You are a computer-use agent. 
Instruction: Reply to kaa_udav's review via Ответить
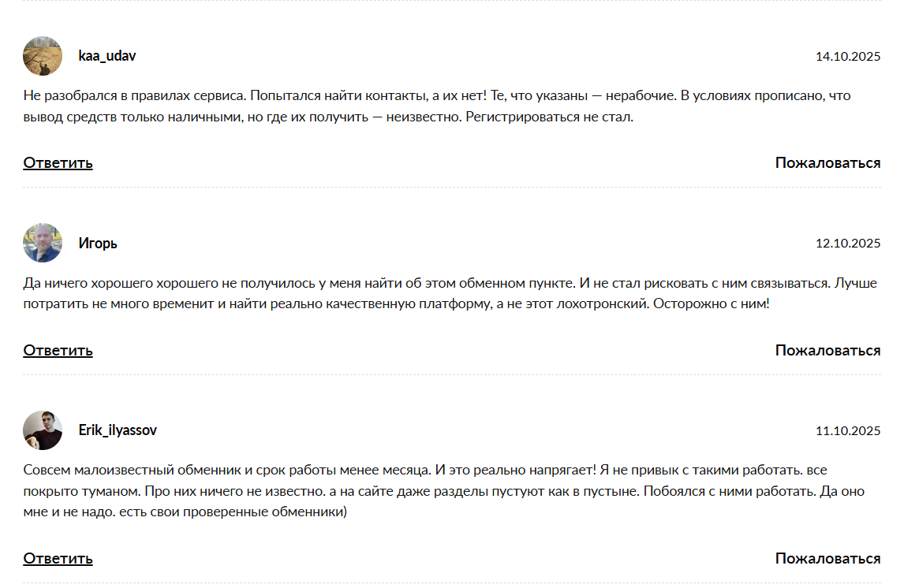pyautogui.click(x=58, y=163)
